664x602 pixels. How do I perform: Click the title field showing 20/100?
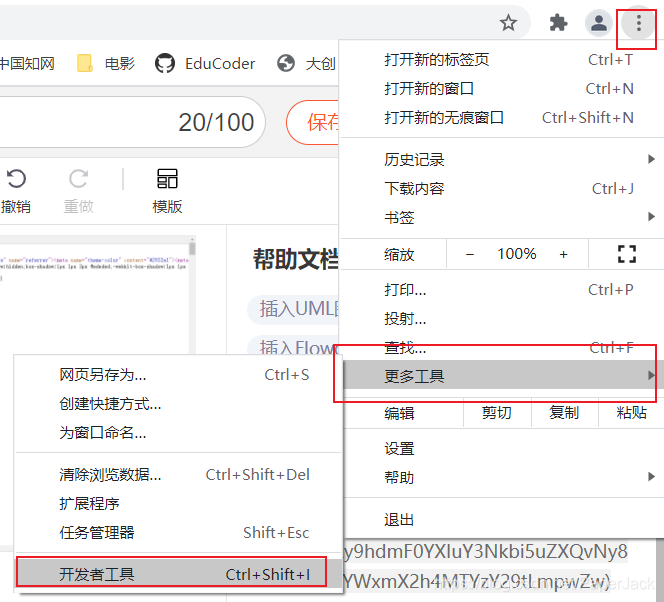coord(131,122)
